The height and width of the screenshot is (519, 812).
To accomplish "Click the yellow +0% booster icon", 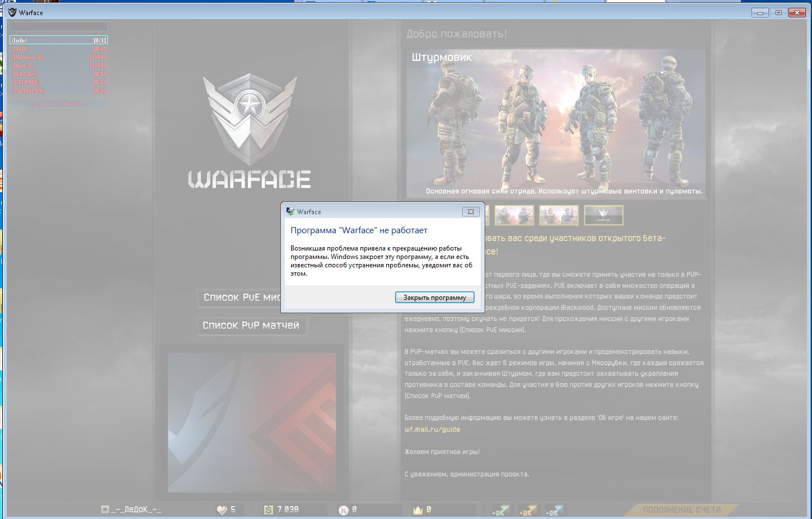I will pyautogui.click(x=528, y=510).
